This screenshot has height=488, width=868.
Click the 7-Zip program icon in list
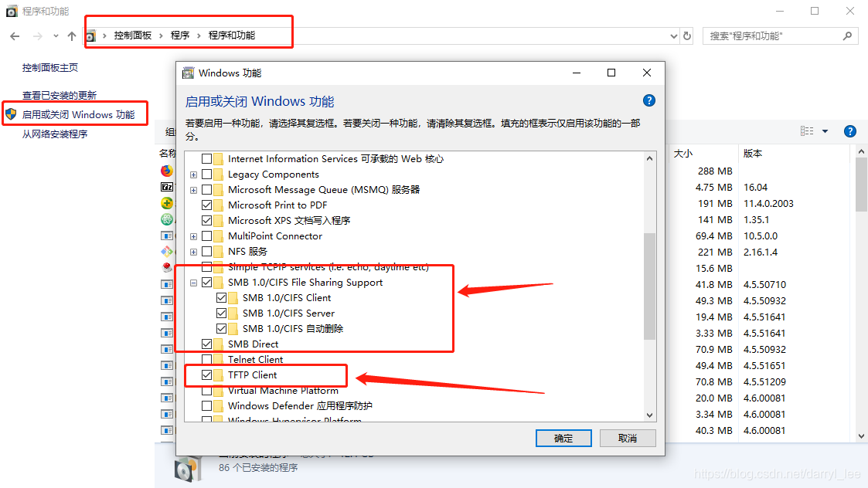click(x=167, y=187)
